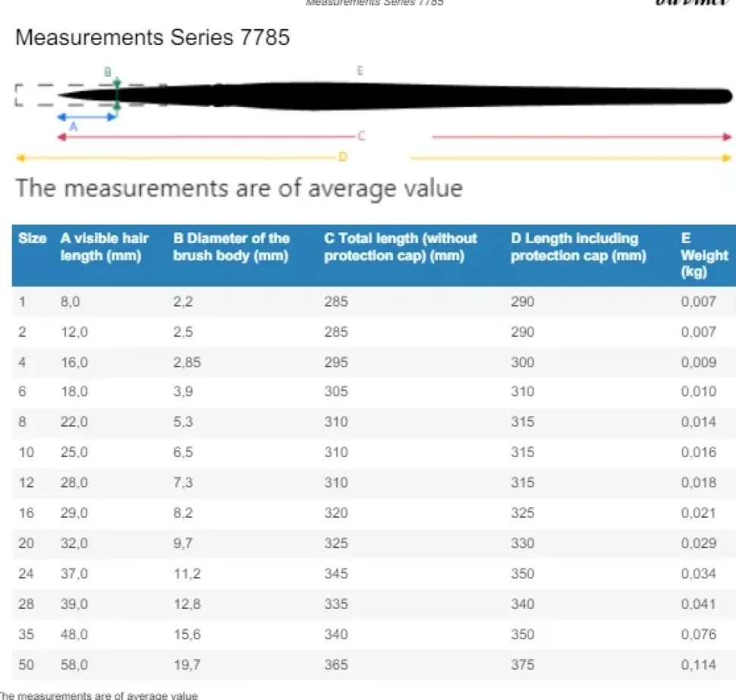Viewport: 736px width, 700px height.
Task: Select diameter cell '2,5'
Action: [183, 332]
